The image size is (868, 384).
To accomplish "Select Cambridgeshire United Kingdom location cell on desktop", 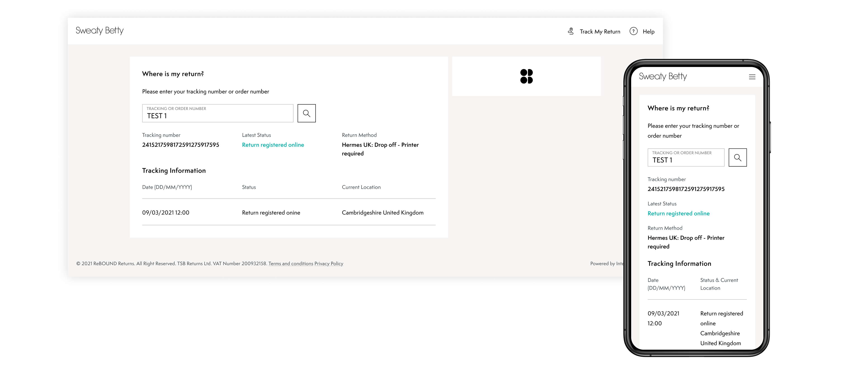I will [x=382, y=213].
